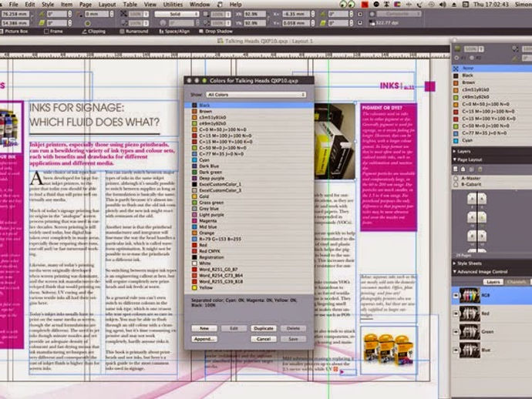Toggle visibility of the Red channel
This screenshot has width=532, height=399.
point(456,313)
